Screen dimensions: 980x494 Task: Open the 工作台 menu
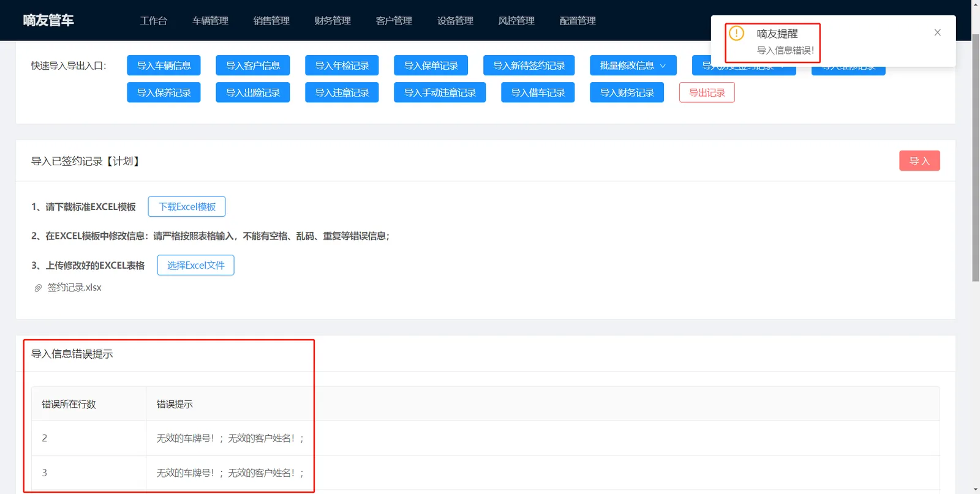(x=153, y=21)
